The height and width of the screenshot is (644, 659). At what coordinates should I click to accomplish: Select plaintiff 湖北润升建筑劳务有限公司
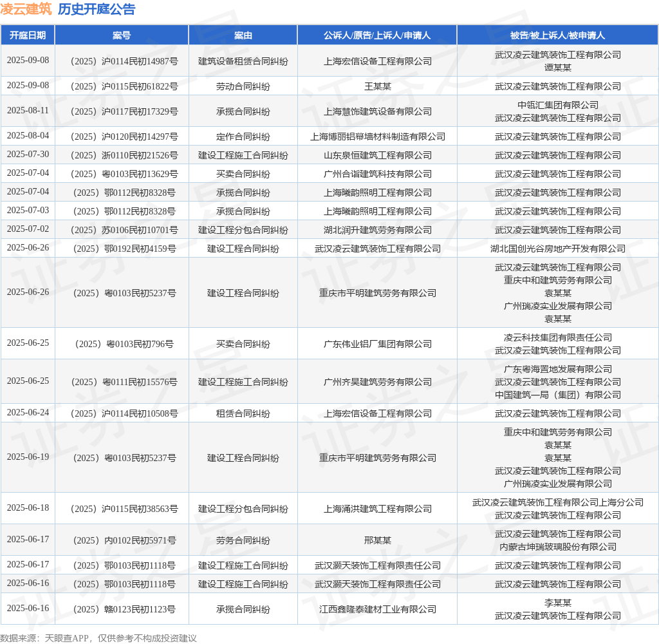377,230
